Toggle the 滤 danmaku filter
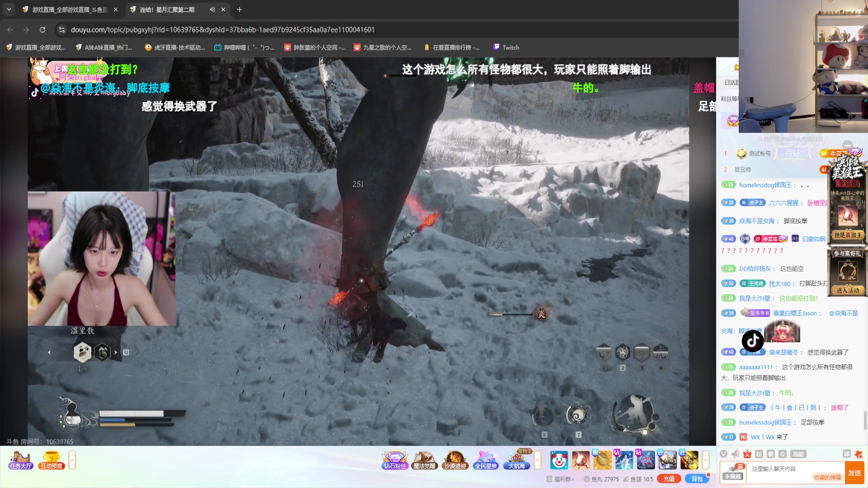The width and height of the screenshot is (868, 488). [x=847, y=454]
